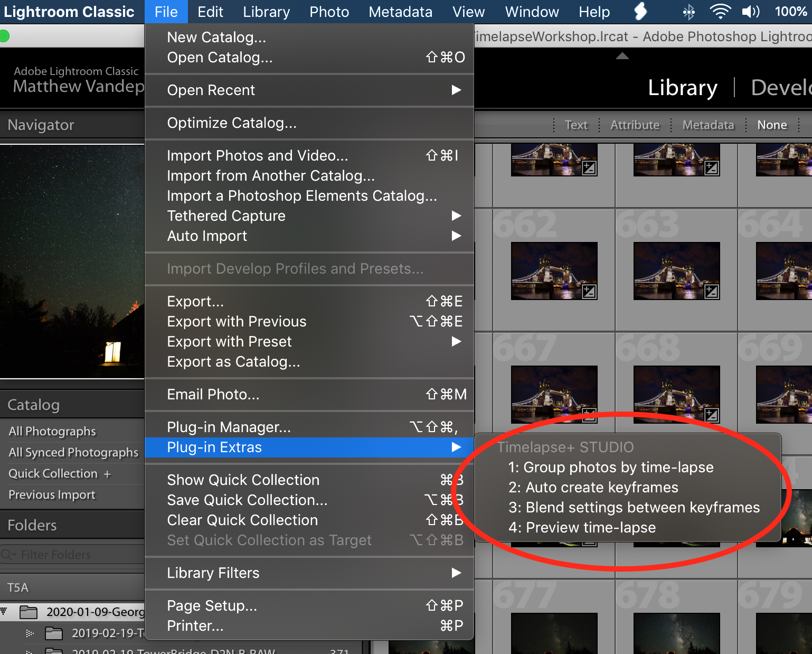Select Tower Bridge thumbnail in cell 667
This screenshot has width=812, height=654.
554,395
